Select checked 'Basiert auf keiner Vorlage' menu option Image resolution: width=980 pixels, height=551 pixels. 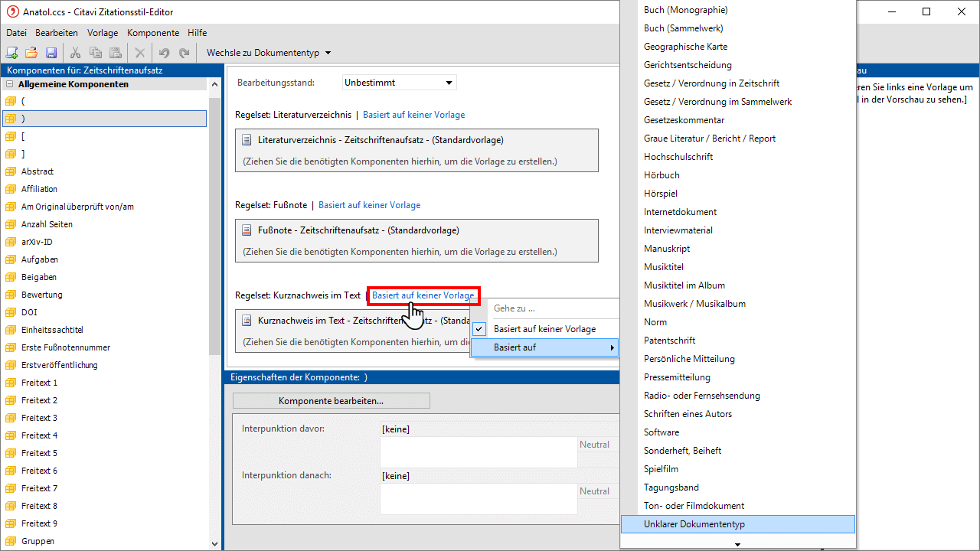click(544, 329)
